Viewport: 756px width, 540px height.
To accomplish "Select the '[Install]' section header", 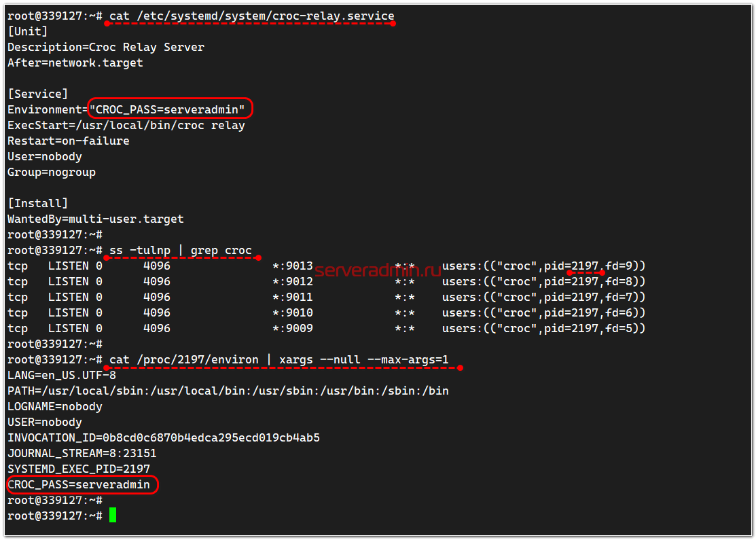I will (x=37, y=204).
